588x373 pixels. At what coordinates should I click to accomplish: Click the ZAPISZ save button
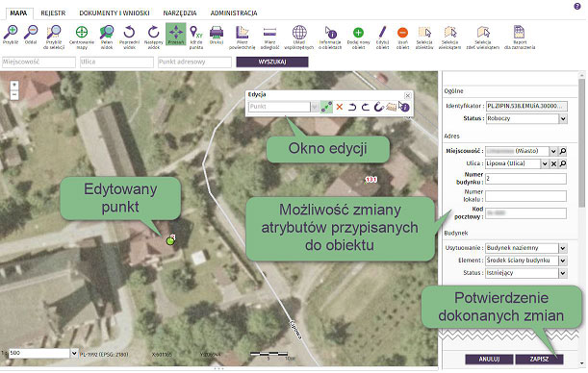click(x=539, y=360)
